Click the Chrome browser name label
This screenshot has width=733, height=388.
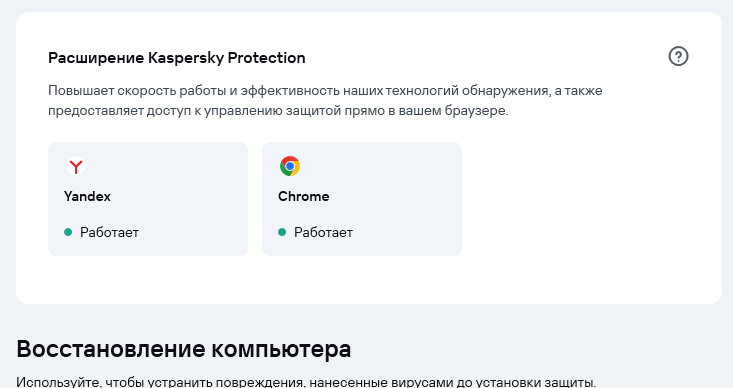(303, 196)
